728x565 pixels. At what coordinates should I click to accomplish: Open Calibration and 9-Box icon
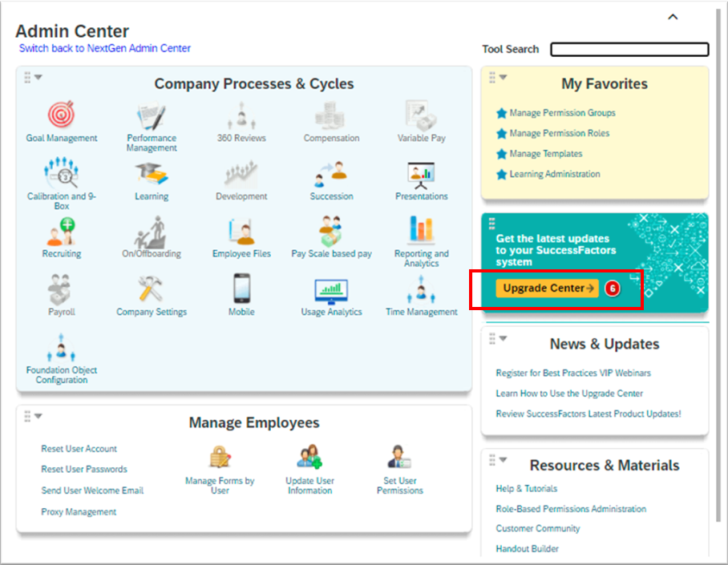pos(61,172)
